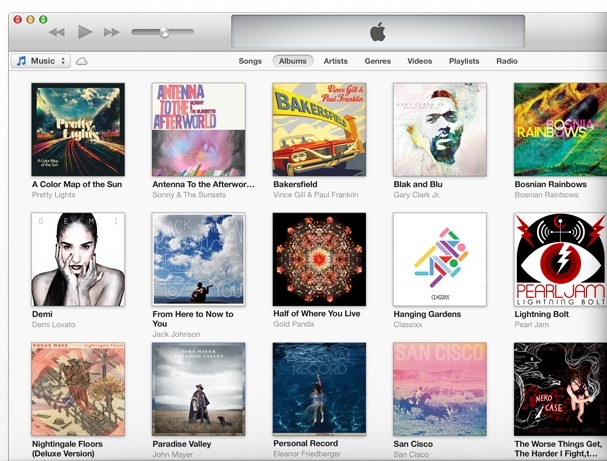The height and width of the screenshot is (461, 607).
Task: Open the Personal Record album cover
Action: click(x=319, y=389)
